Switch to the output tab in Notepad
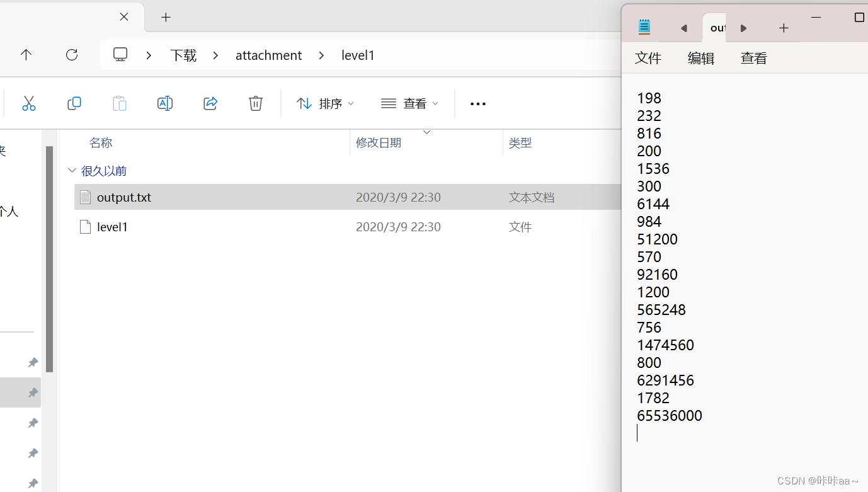Image resolution: width=868 pixels, height=492 pixels. coord(718,28)
